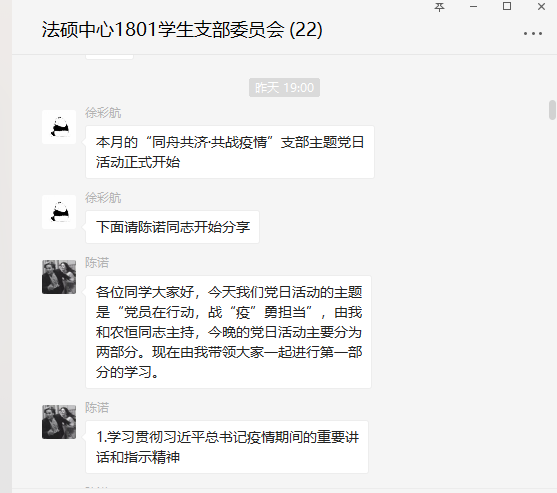The width and height of the screenshot is (557, 493).
Task: Open the chat info three-dots menu
Action: 532,34
